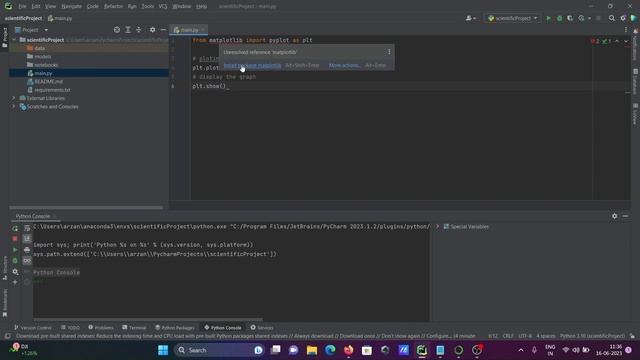Open tooltip three-dot options menu

coord(389,52)
